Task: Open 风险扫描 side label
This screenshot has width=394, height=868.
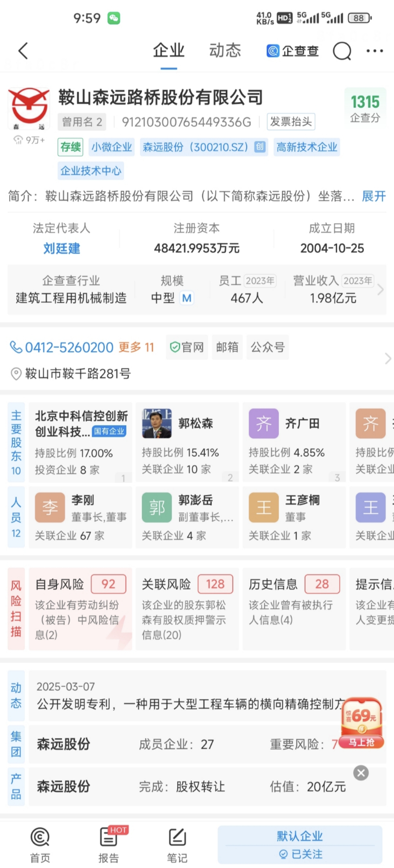Action: pos(16,609)
